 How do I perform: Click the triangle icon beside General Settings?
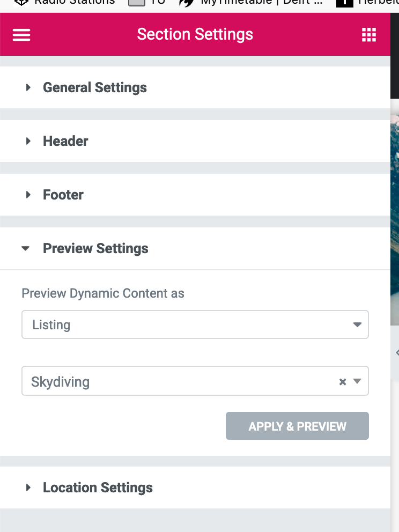[28, 87]
